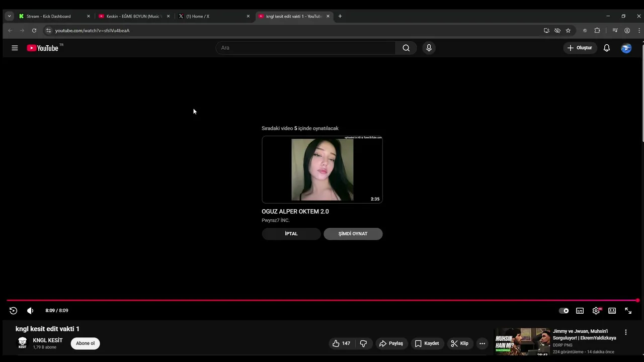Open more actions ellipsis beside Klip
Image resolution: width=644 pixels, height=362 pixels.
482,343
